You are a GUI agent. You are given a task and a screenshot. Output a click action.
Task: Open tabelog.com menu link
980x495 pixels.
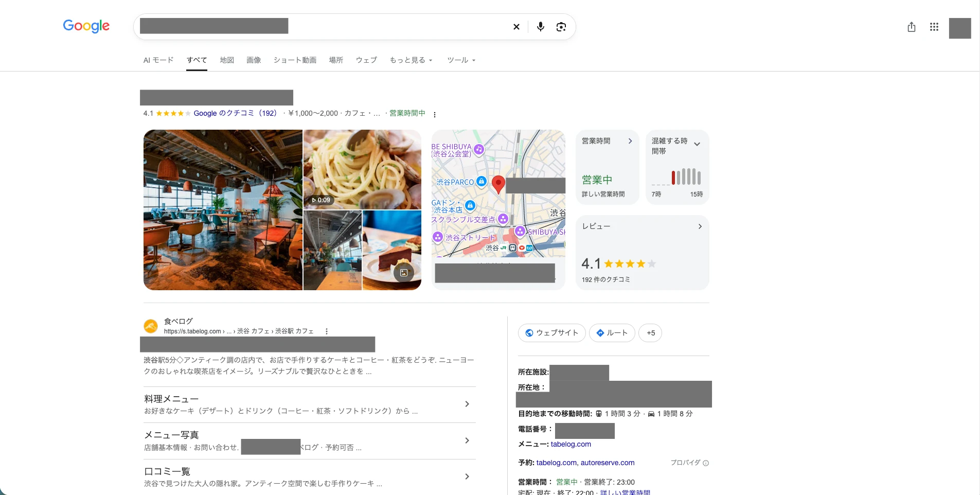pos(571,444)
